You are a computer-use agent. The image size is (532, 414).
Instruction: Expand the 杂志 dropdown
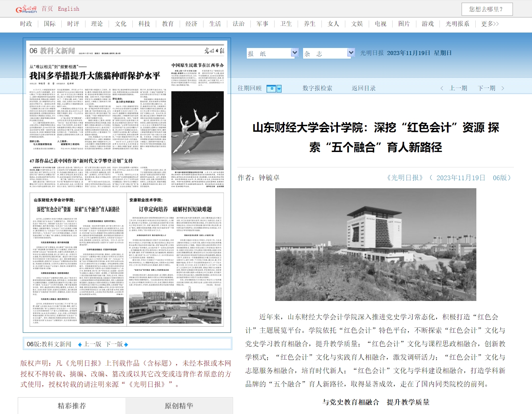[351, 53]
